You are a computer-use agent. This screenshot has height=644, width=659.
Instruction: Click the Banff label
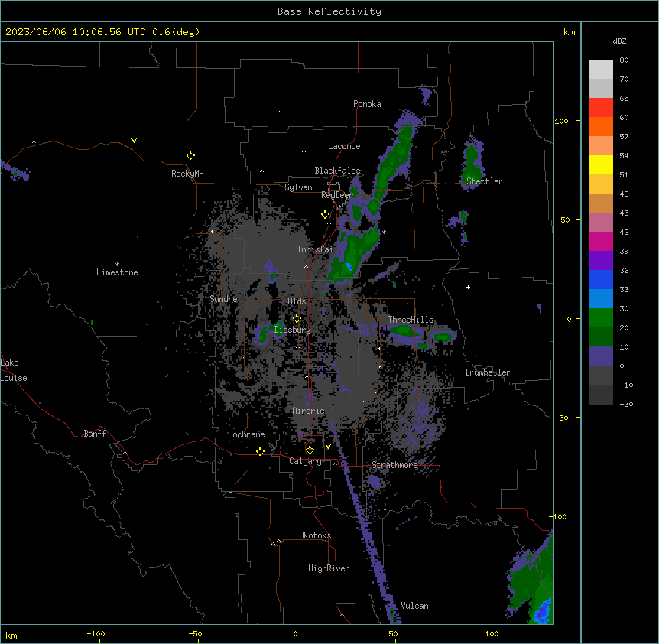95,434
